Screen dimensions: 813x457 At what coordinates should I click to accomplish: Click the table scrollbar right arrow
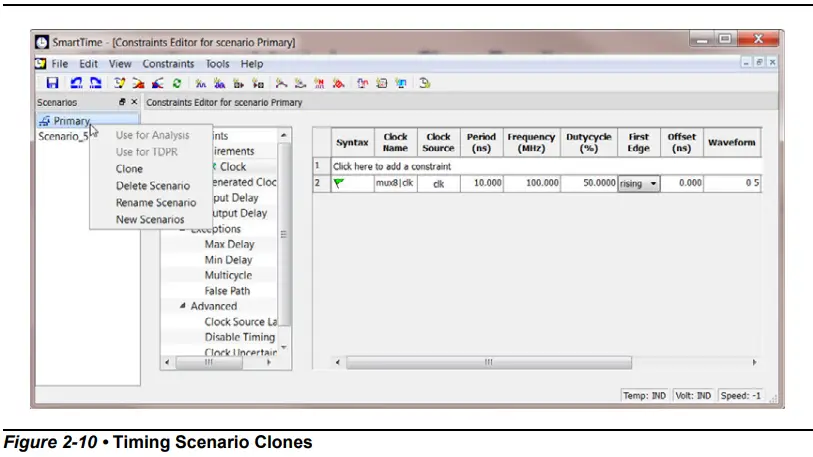tap(754, 362)
